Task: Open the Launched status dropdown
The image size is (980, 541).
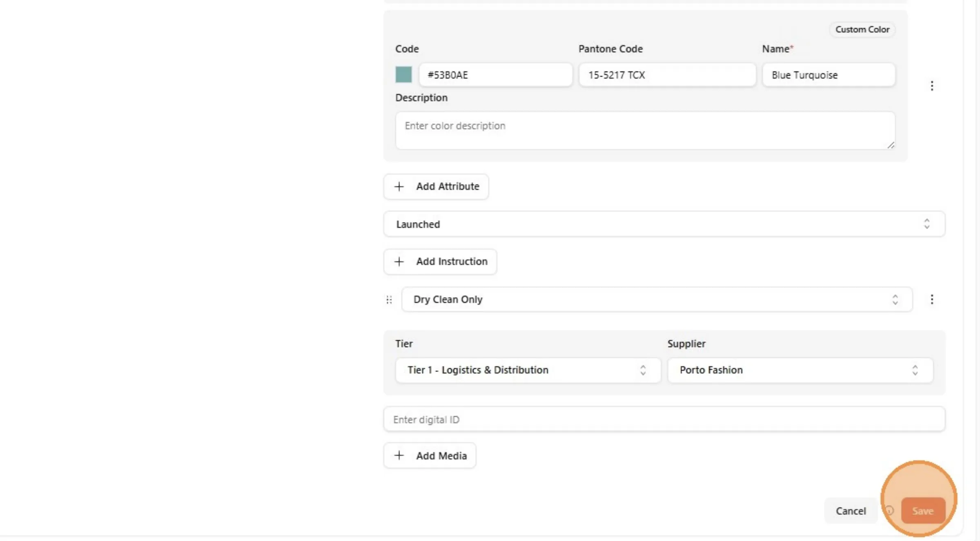Action: click(664, 224)
